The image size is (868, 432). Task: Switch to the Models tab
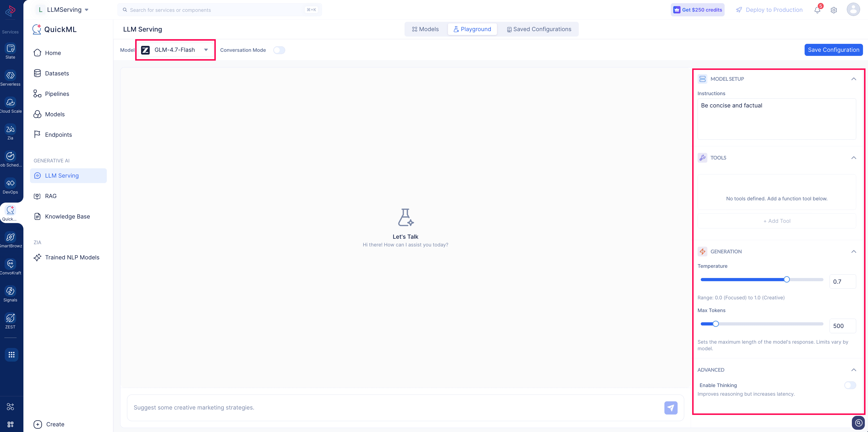coord(425,29)
